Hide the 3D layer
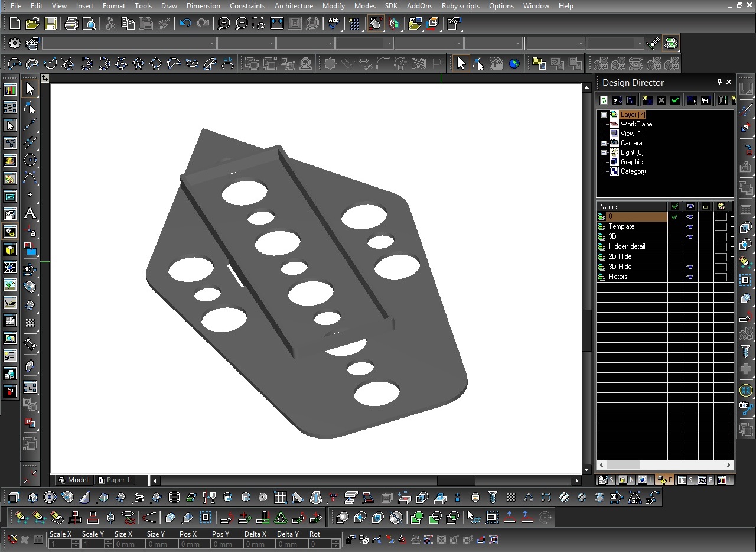Screen dimensions: 756x552 (x=690, y=237)
